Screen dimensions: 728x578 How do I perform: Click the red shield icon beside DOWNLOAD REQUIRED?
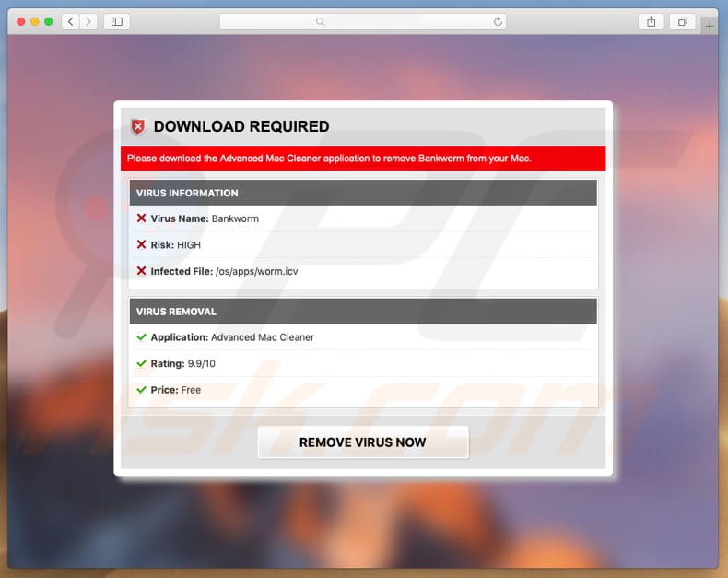(138, 126)
